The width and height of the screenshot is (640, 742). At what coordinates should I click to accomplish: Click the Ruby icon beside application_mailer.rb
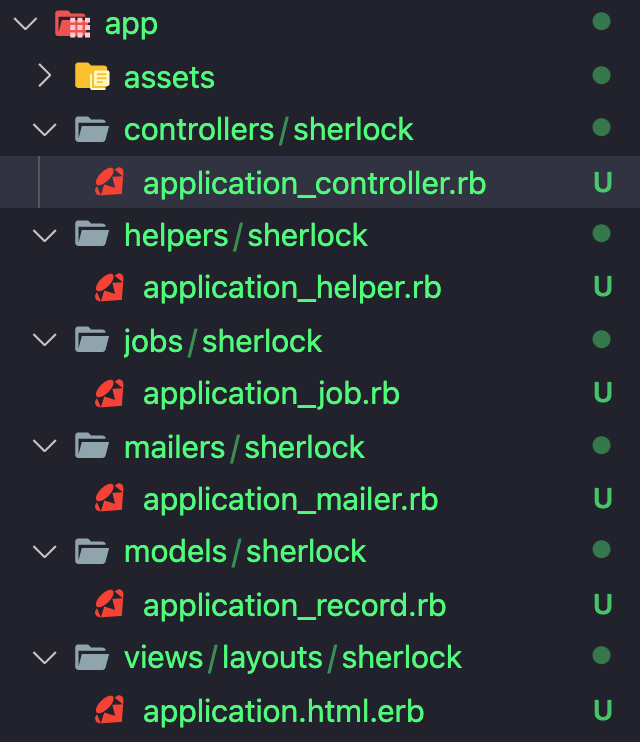pos(110,498)
